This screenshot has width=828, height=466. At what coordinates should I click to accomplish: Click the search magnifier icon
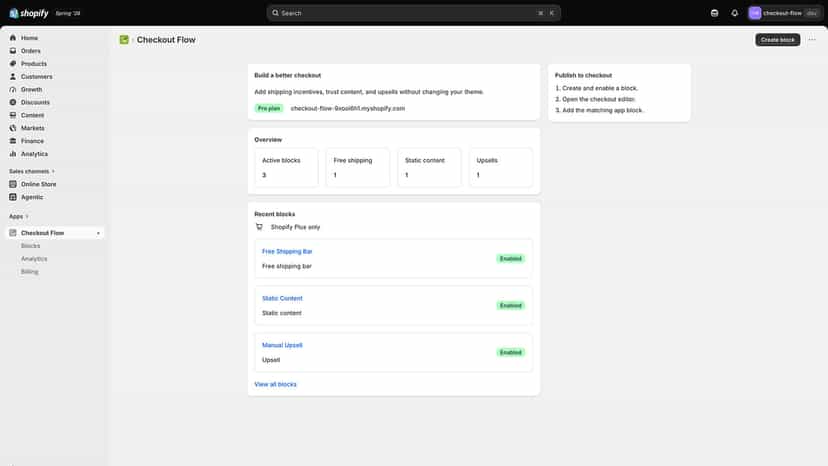275,13
